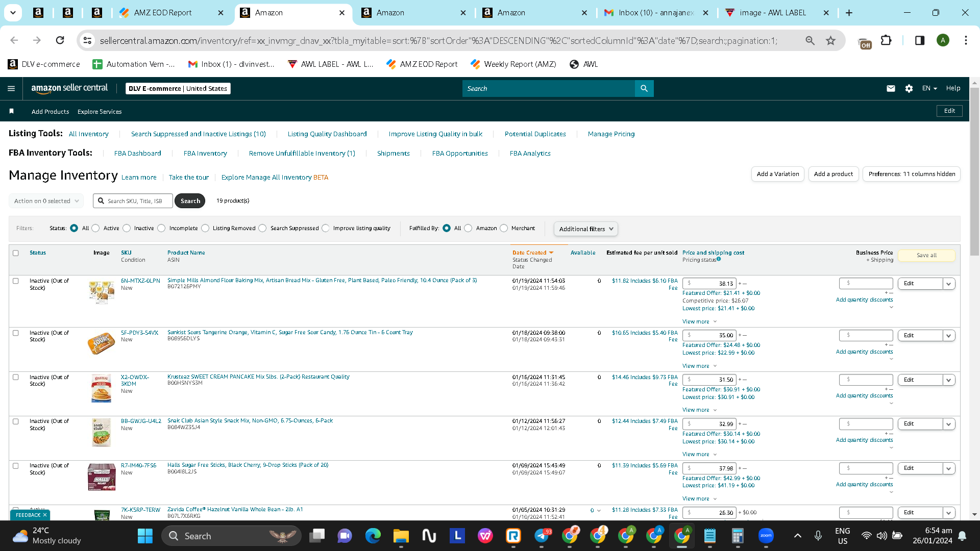Image resolution: width=980 pixels, height=551 pixels.
Task: Click the Amazon Seller Central logo
Action: tap(69, 88)
